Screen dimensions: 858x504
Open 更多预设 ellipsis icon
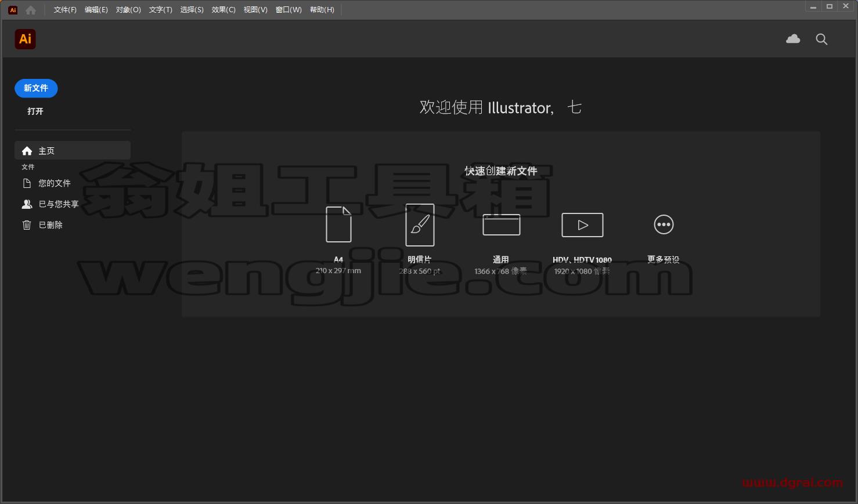coord(664,224)
